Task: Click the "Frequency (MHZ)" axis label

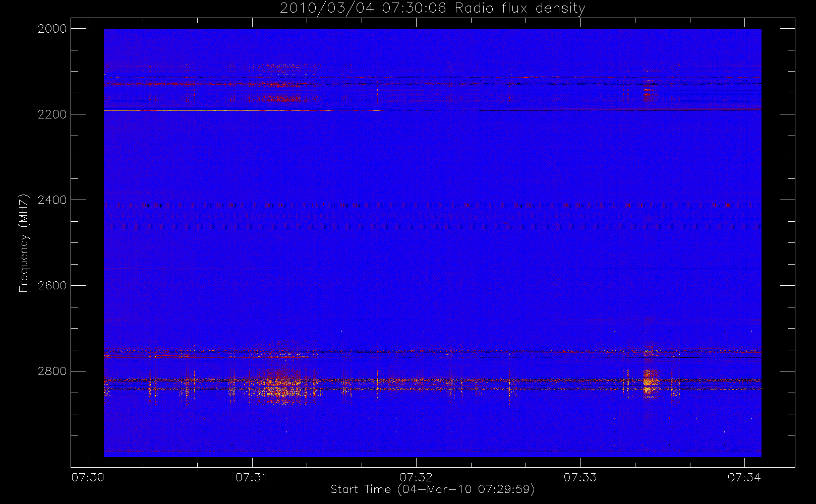Action: tap(24, 243)
